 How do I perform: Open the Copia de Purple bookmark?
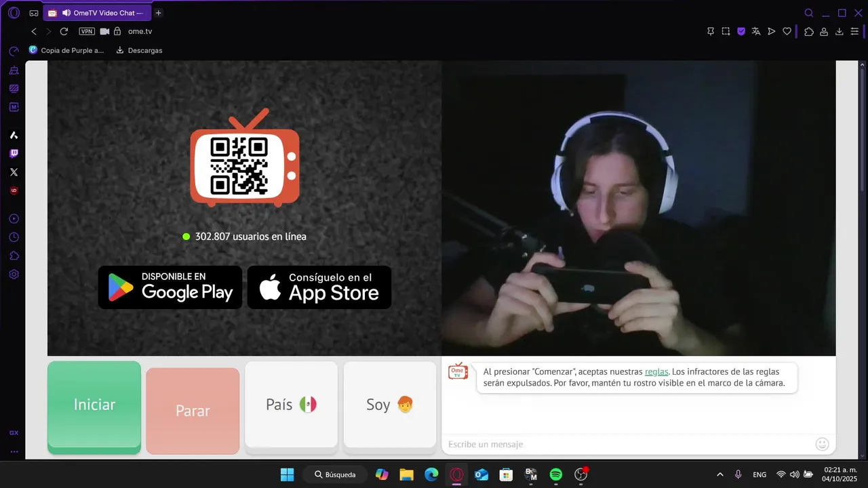tap(66, 50)
